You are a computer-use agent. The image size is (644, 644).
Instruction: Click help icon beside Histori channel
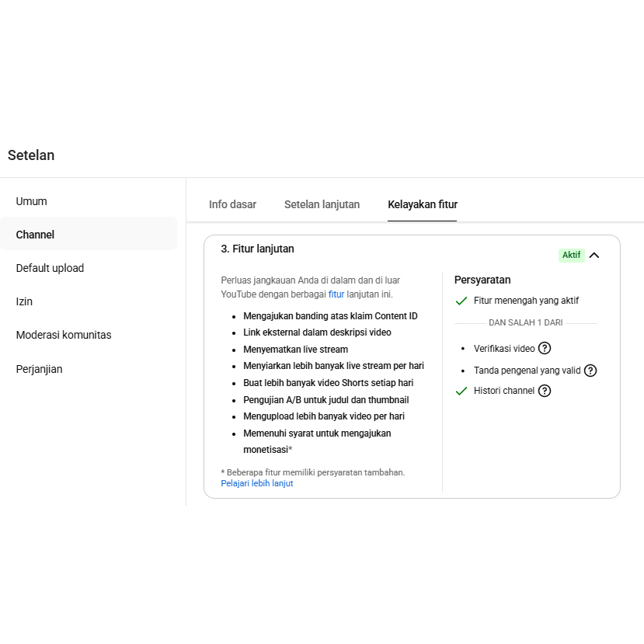[545, 391]
